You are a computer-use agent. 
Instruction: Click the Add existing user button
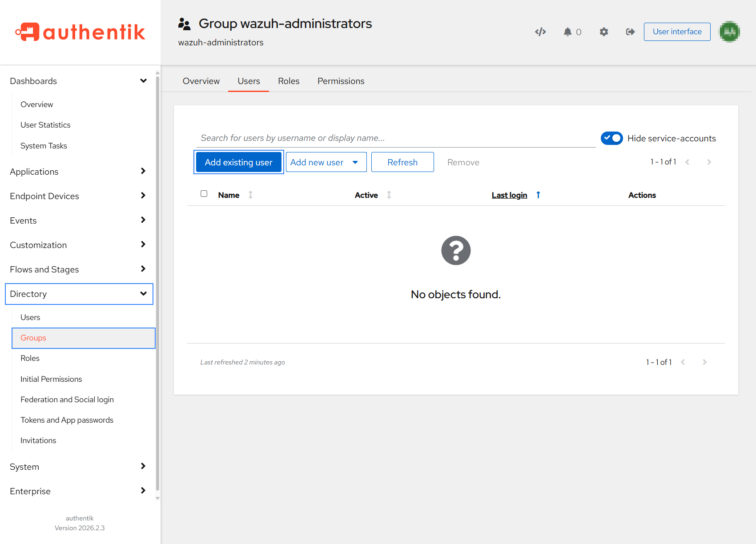click(238, 162)
